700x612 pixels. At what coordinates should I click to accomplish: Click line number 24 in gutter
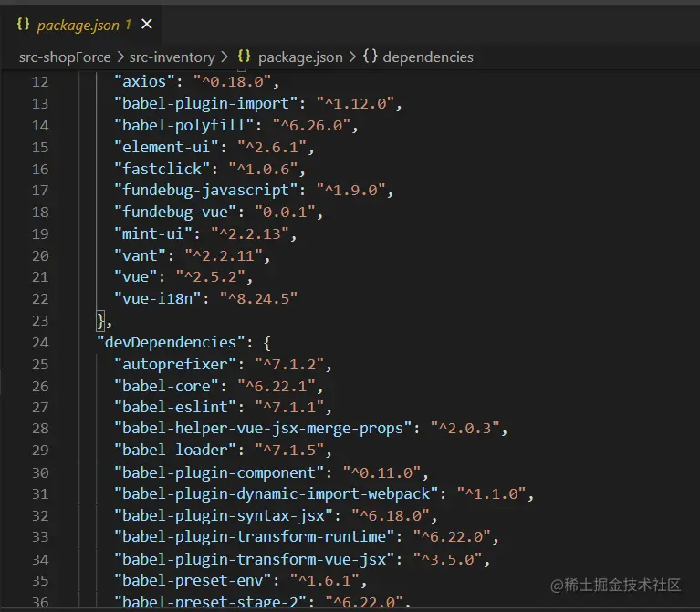pyautogui.click(x=40, y=343)
